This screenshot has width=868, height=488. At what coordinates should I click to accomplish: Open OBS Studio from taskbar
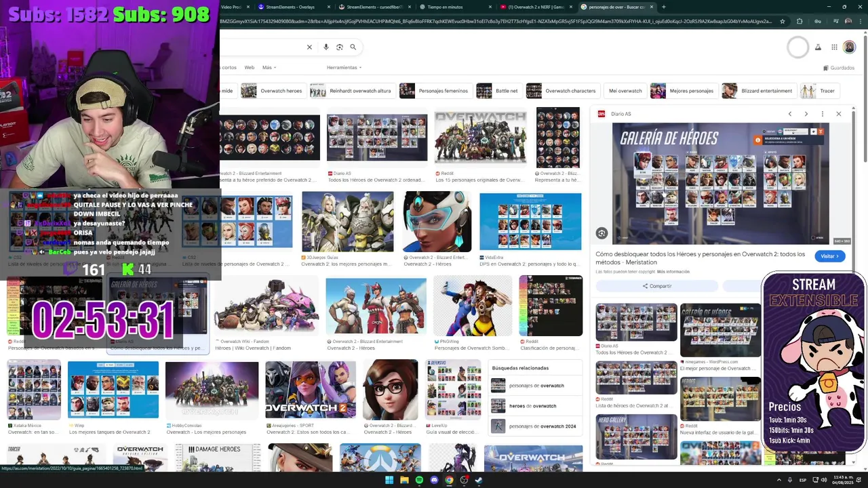pos(464,480)
